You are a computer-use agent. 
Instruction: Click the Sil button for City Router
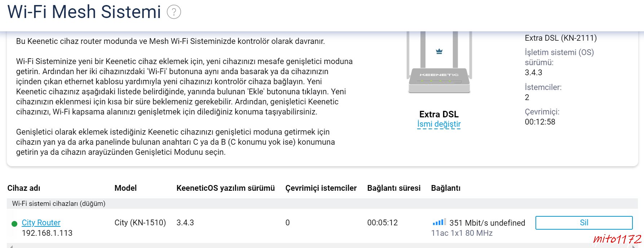tap(584, 222)
